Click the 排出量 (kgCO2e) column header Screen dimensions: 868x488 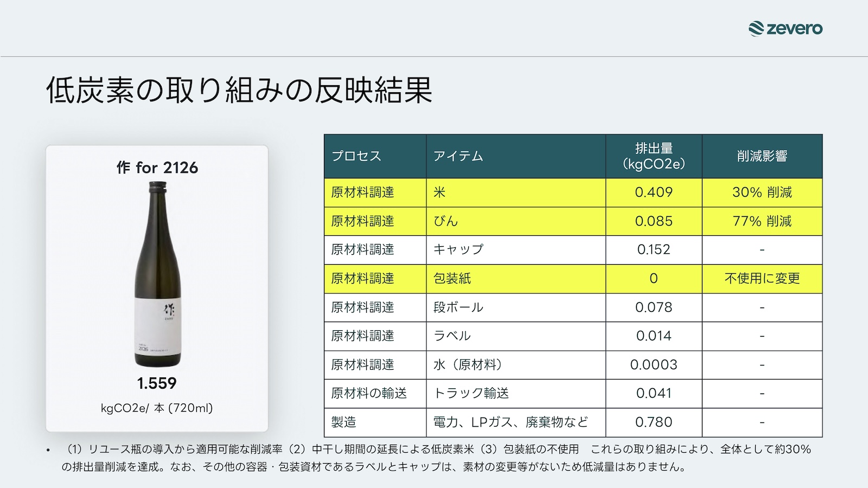pyautogui.click(x=653, y=156)
